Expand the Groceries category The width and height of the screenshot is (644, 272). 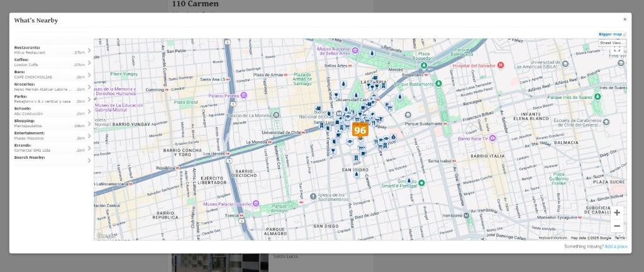(89, 87)
